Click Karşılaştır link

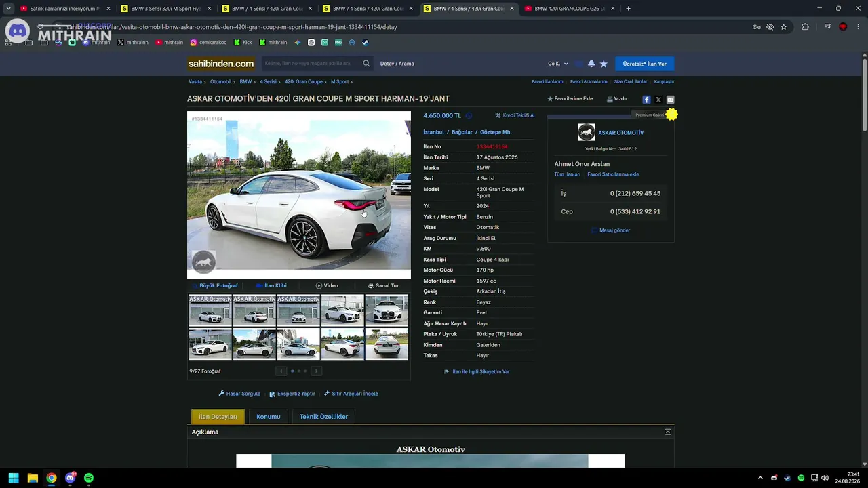(x=665, y=81)
